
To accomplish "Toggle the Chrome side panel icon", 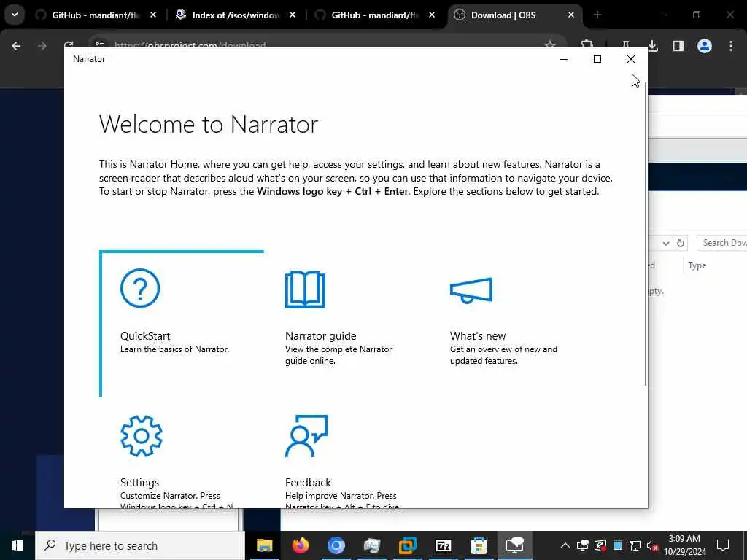I will [678, 46].
